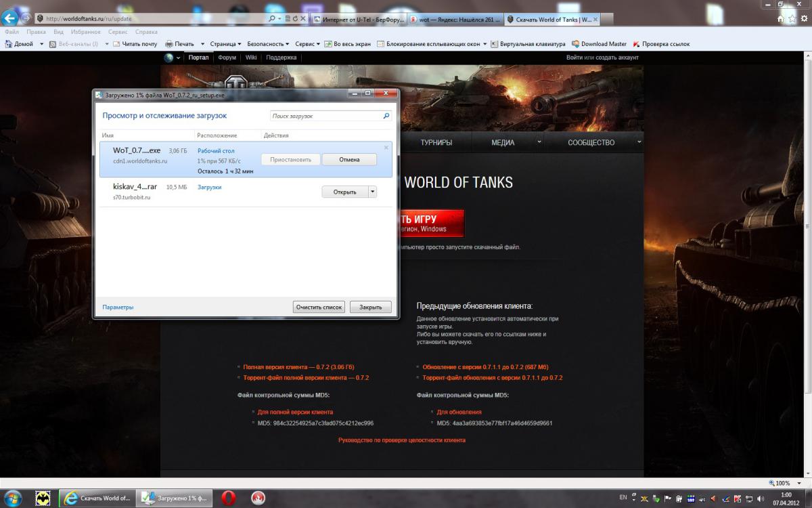Expand the Безопасность dropdown menu
The image size is (812, 508).
tap(268, 44)
